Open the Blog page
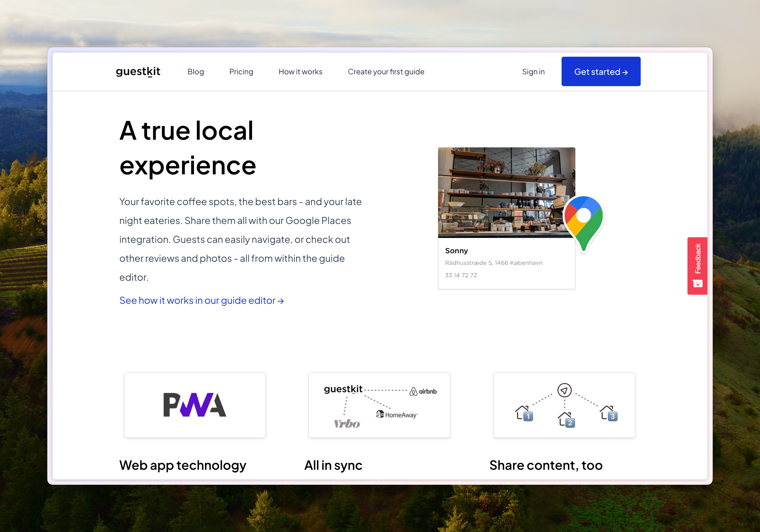This screenshot has width=760, height=532. click(x=196, y=71)
